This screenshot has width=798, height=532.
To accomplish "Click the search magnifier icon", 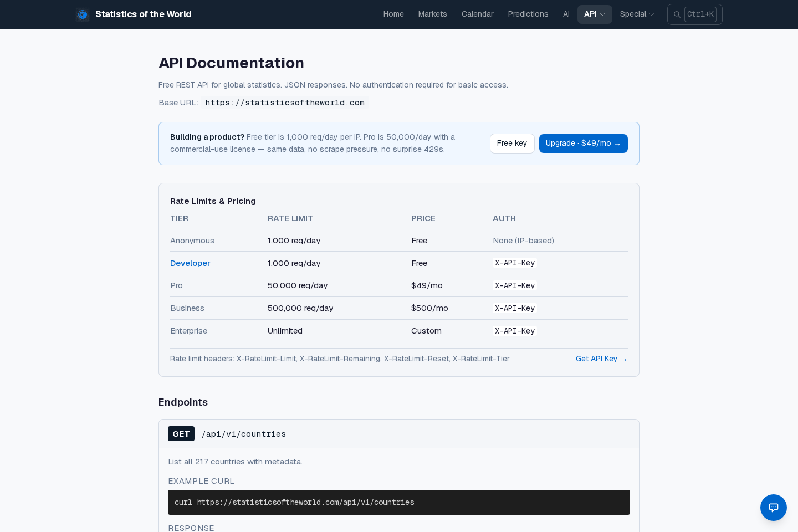I will click(677, 14).
